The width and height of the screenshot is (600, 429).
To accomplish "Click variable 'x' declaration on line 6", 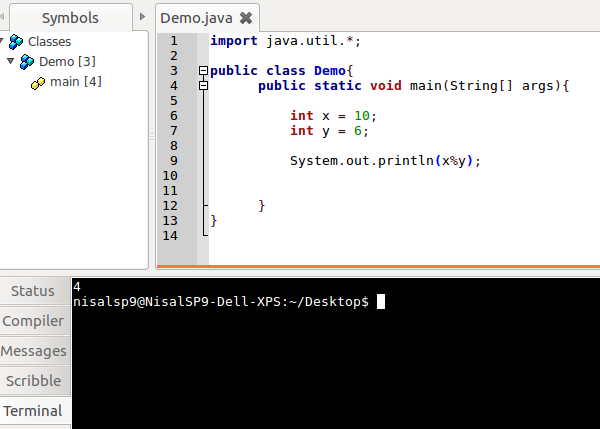I will tap(326, 116).
